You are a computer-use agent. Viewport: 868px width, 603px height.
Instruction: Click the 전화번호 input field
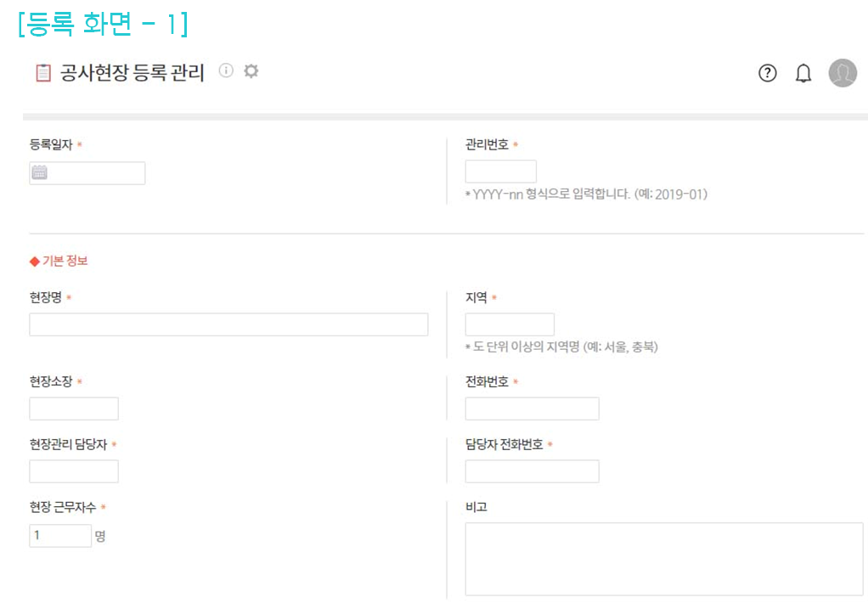(532, 409)
